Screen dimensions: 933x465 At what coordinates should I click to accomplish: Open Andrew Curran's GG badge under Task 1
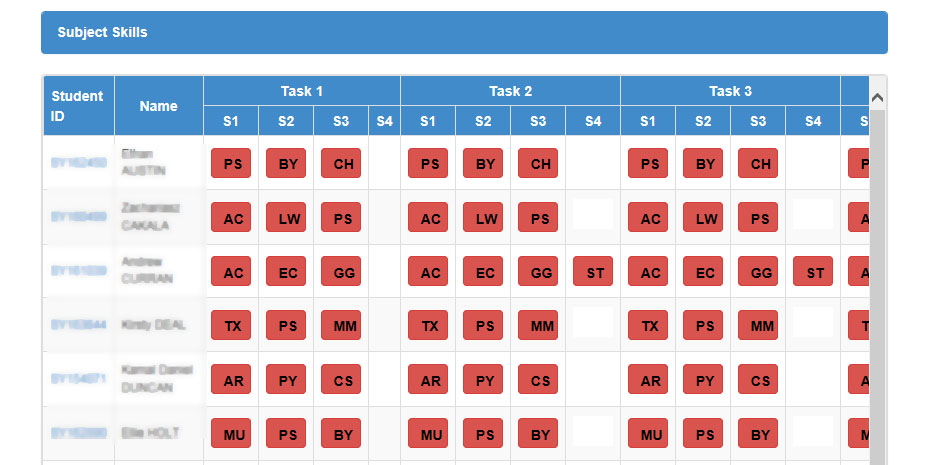341,271
